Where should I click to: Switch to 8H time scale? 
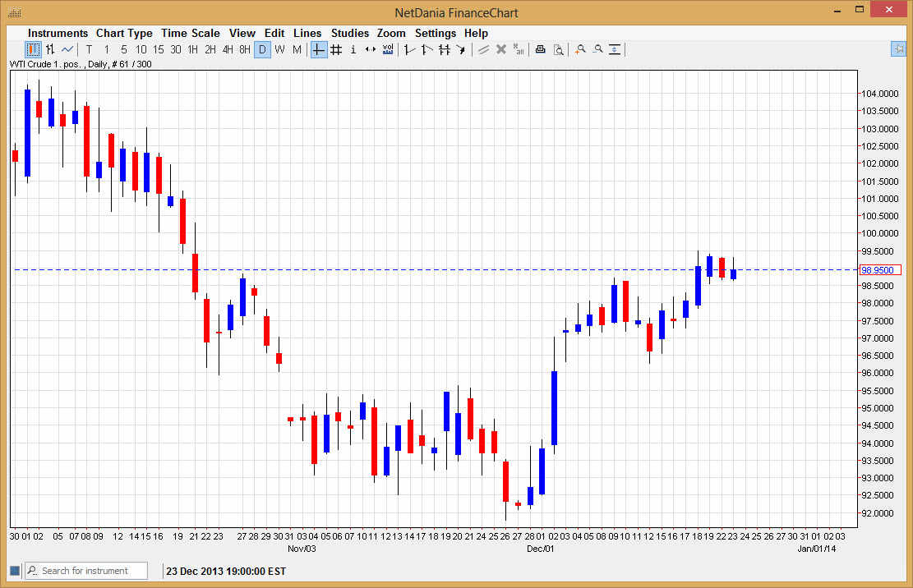(x=245, y=49)
